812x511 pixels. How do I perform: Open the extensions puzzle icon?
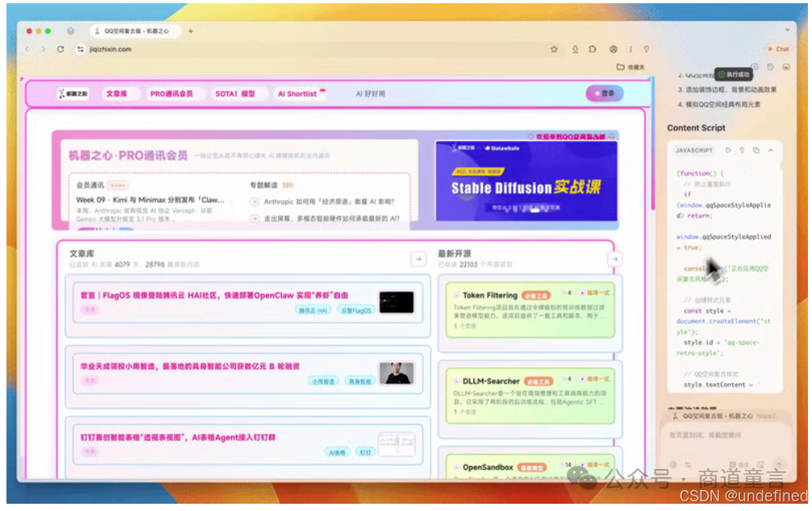pyautogui.click(x=592, y=49)
